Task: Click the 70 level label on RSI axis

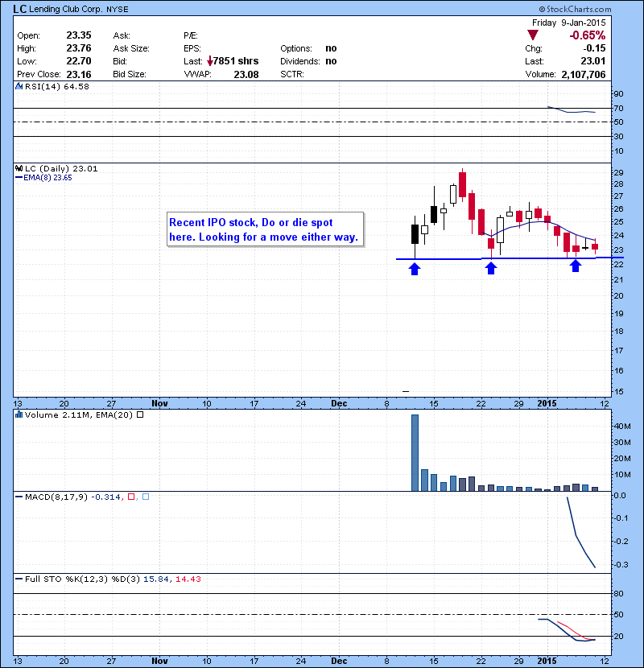Action: pyautogui.click(x=618, y=108)
